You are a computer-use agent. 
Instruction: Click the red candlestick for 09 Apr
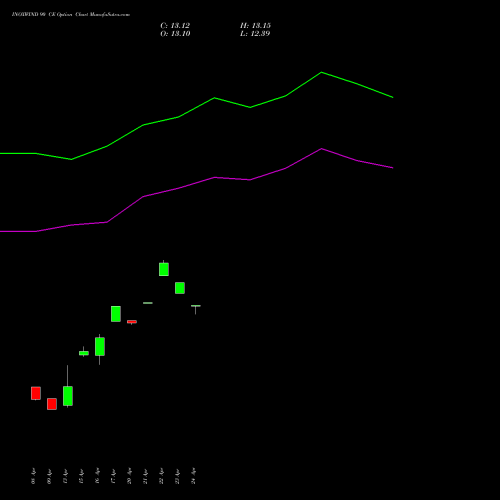[52, 404]
